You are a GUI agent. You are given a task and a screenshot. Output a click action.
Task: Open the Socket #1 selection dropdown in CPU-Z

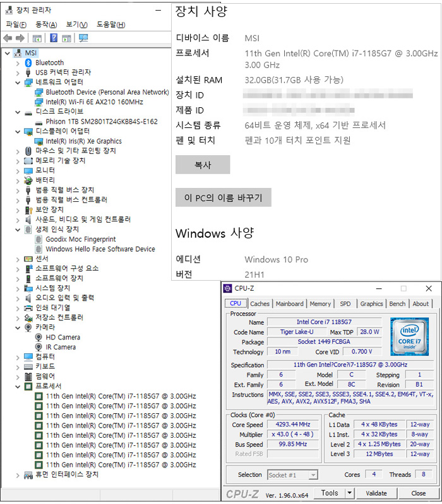click(x=313, y=475)
